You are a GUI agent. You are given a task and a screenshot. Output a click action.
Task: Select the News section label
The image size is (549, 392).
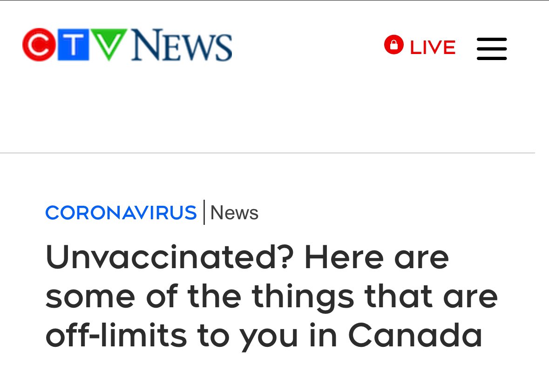234,213
